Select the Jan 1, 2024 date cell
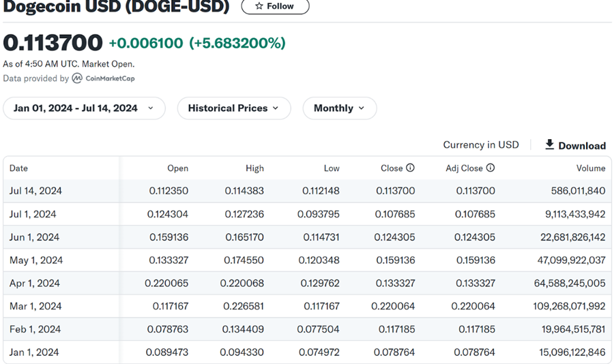The height and width of the screenshot is (364, 614). 34,352
